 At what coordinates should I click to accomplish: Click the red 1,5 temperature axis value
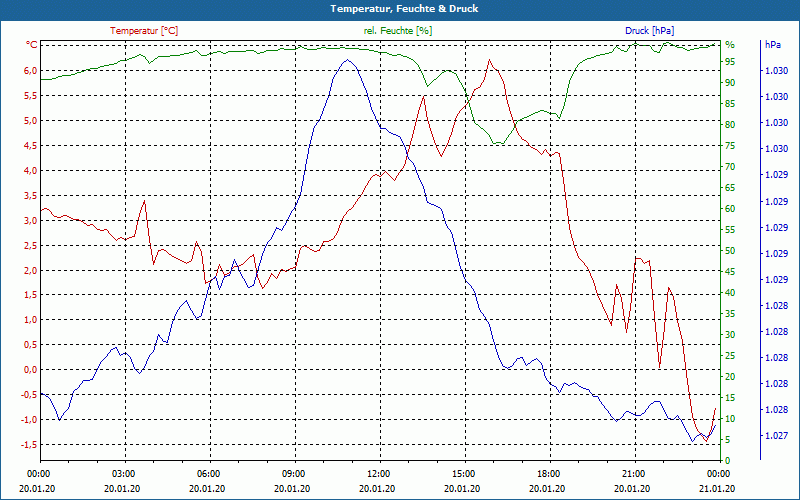pyautogui.click(x=32, y=295)
